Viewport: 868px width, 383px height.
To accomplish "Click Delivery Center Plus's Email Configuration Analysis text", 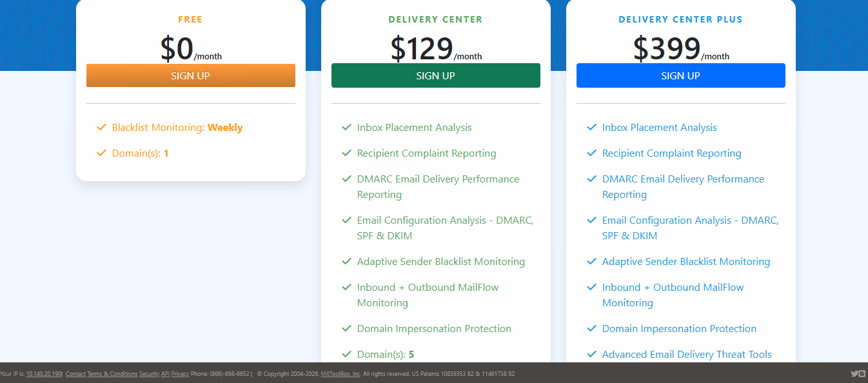I will 690,228.
